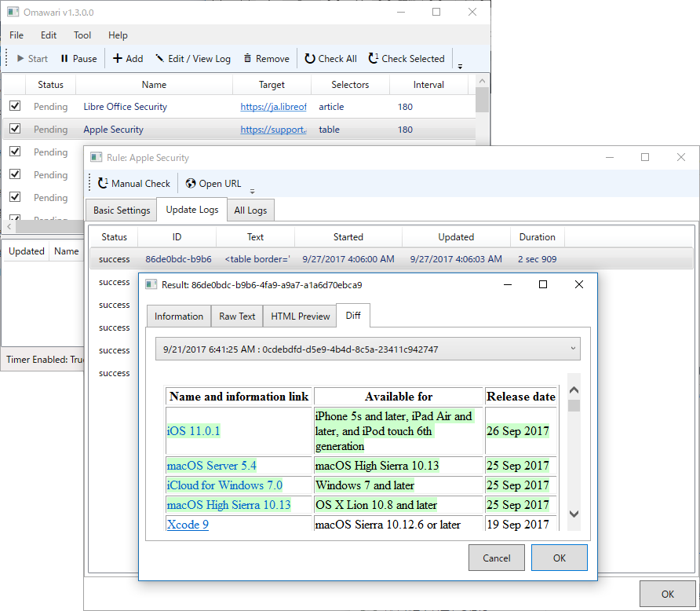Add a new rule with the Add button
The height and width of the screenshot is (611, 700).
(128, 59)
